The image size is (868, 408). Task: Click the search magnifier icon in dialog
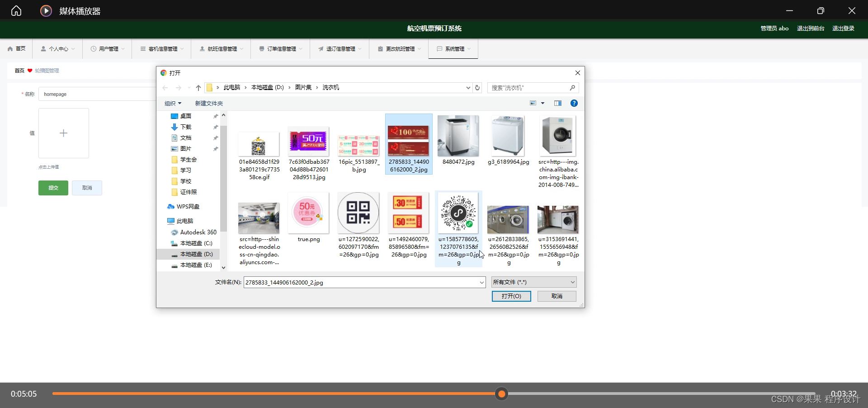572,88
